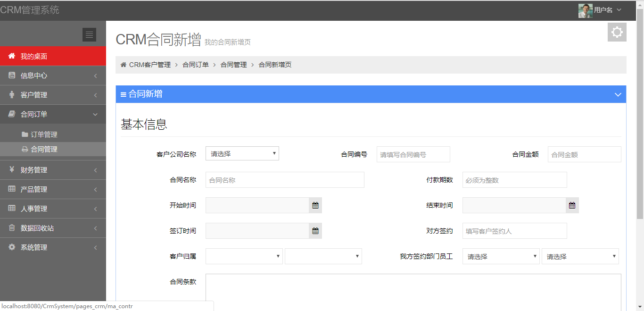This screenshot has height=311, width=644.
Task: Click the 结束时间 date field
Action: click(514, 205)
